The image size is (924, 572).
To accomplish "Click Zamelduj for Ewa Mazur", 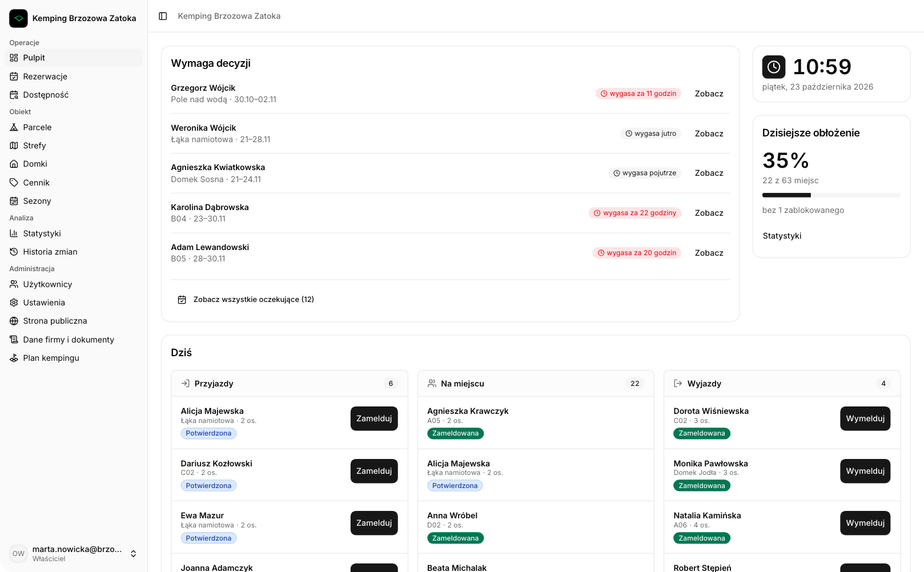I will (374, 523).
